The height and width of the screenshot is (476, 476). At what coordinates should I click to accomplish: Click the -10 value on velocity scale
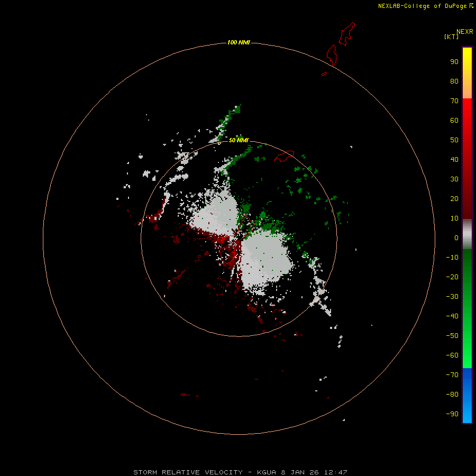click(x=452, y=258)
